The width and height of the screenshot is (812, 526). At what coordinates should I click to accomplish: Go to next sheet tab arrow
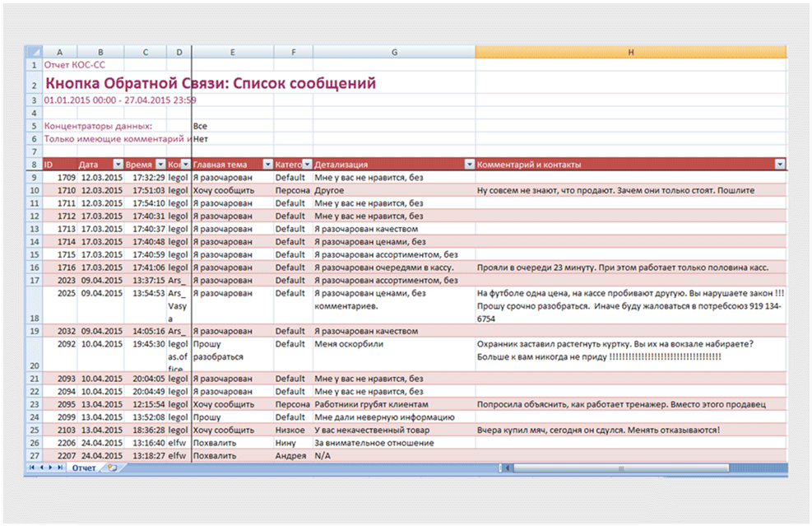pyautogui.click(x=49, y=468)
